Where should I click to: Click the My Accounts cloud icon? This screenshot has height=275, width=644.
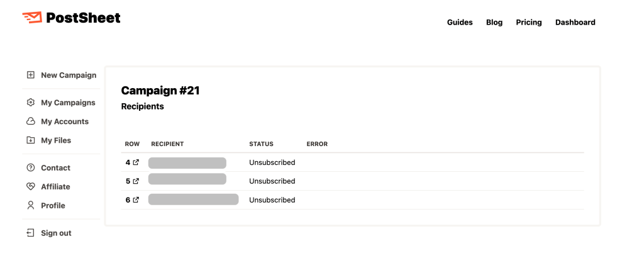30,121
